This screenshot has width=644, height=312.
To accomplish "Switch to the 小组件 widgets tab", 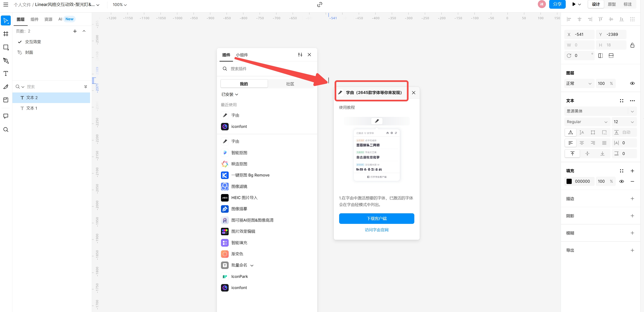I will pos(242,55).
